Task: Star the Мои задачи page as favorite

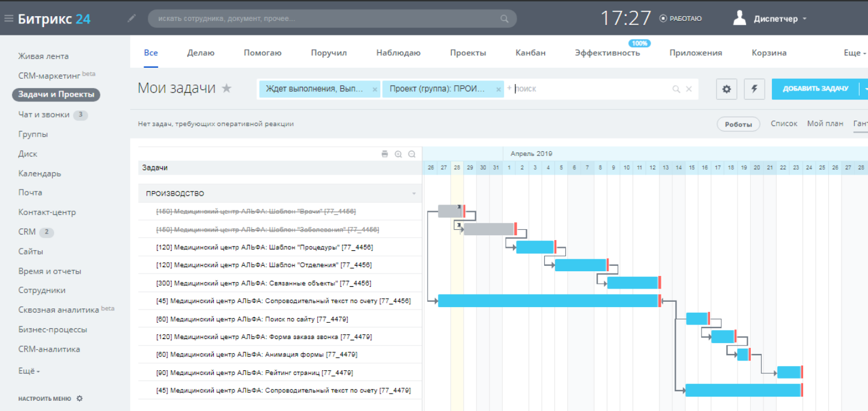Action: pyautogui.click(x=226, y=89)
